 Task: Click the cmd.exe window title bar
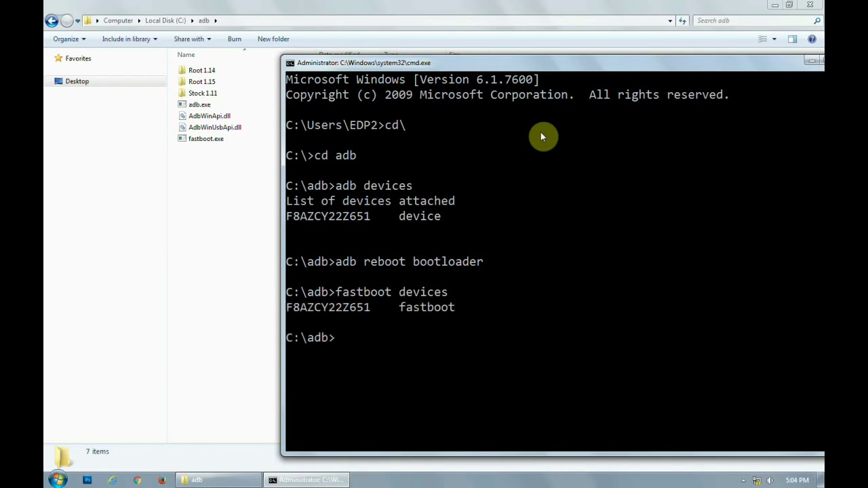[542, 63]
